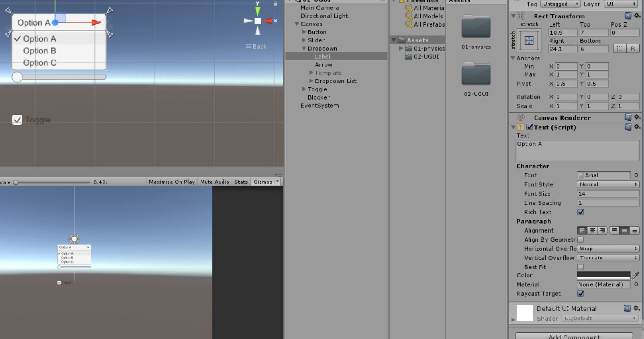The height and width of the screenshot is (339, 644).
Task: Select Directional Light in Hierarchy
Action: tap(324, 16)
